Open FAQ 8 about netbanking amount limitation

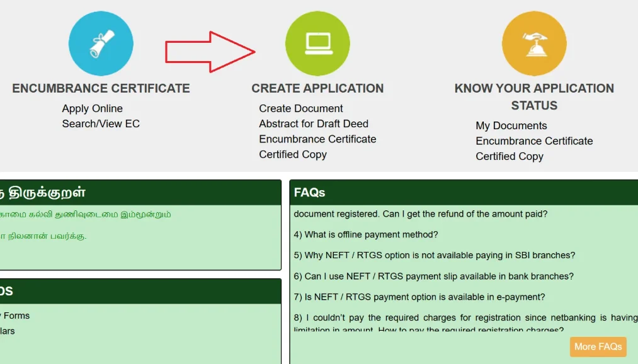point(465,323)
